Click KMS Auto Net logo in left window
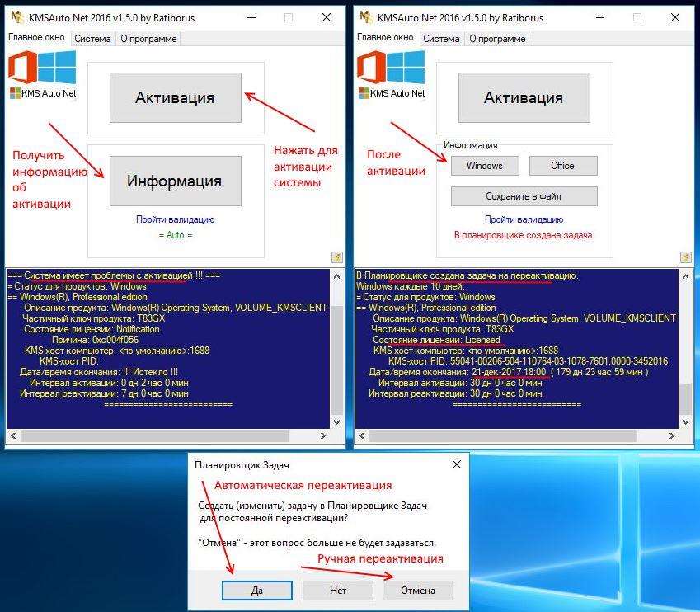 [x=42, y=74]
